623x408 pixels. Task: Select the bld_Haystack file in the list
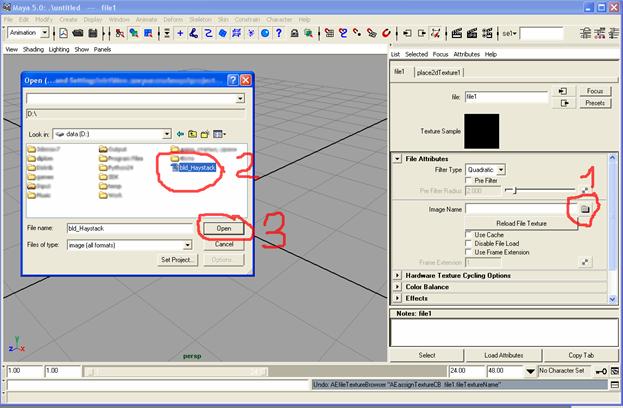pos(193,167)
